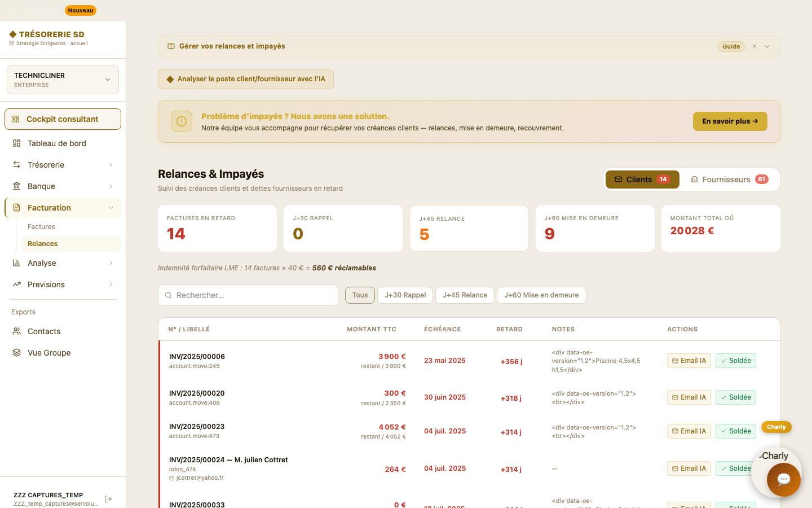812x508 pixels.
Task: Select the J+30 Rappel filter
Action: [x=405, y=295]
